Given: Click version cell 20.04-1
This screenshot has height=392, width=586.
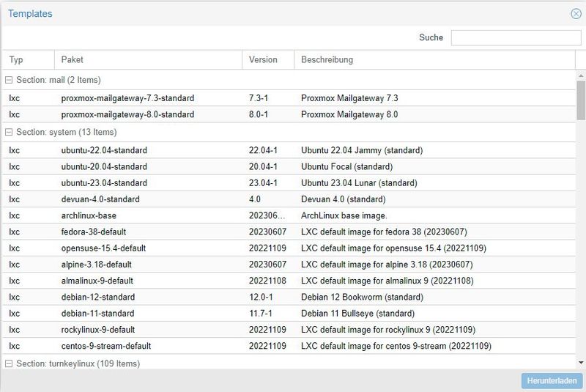Looking at the screenshot, I should 263,166.
